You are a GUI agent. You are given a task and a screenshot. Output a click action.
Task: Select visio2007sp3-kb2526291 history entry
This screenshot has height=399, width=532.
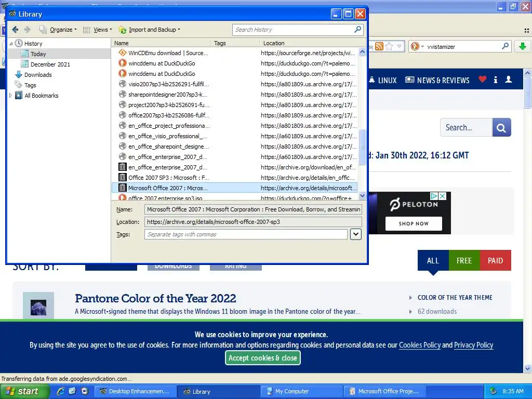[235, 84]
